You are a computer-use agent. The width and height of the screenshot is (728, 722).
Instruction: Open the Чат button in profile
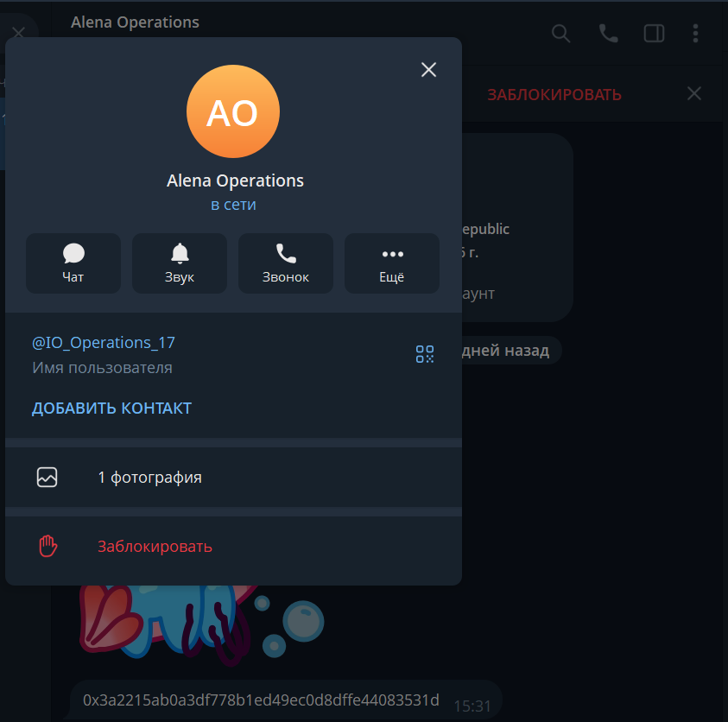point(73,263)
